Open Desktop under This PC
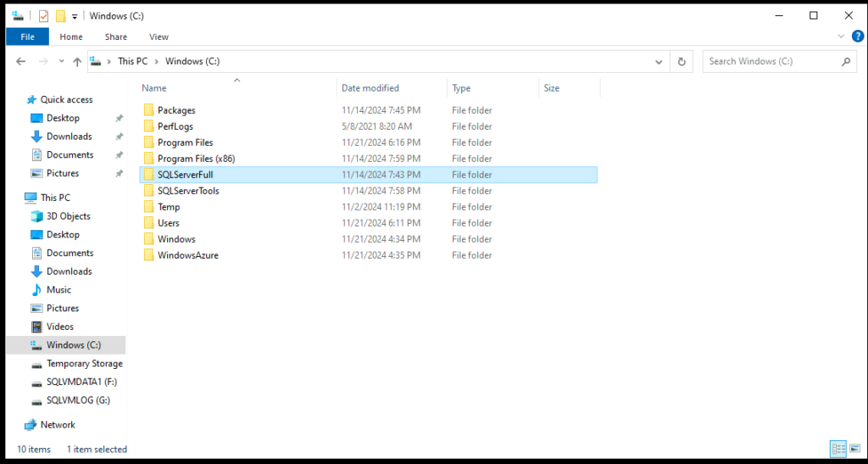868x464 pixels. [x=63, y=234]
